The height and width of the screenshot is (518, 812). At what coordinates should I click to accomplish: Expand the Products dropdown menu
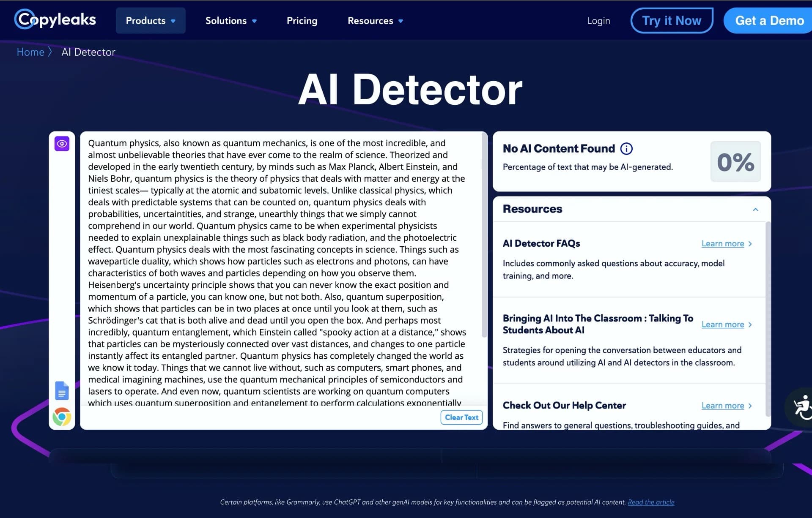(x=151, y=20)
